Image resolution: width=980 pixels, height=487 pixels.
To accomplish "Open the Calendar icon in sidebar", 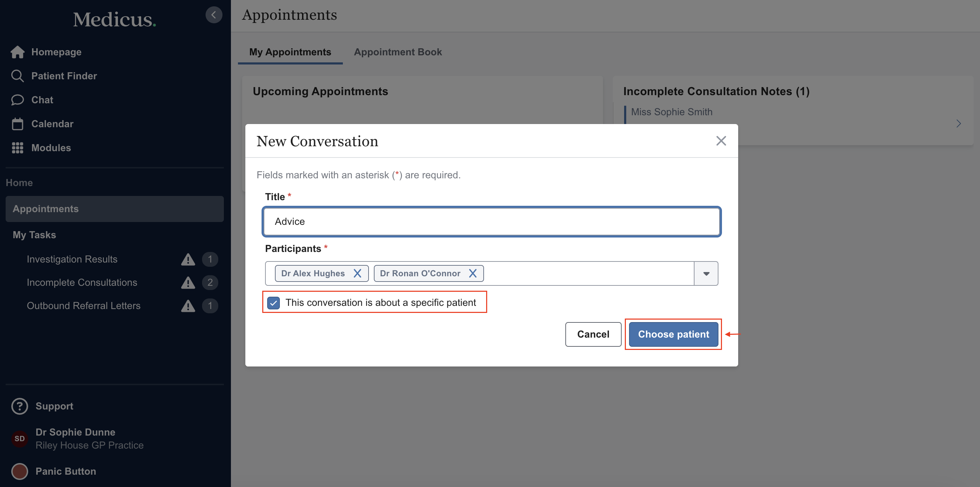I will pyautogui.click(x=18, y=123).
